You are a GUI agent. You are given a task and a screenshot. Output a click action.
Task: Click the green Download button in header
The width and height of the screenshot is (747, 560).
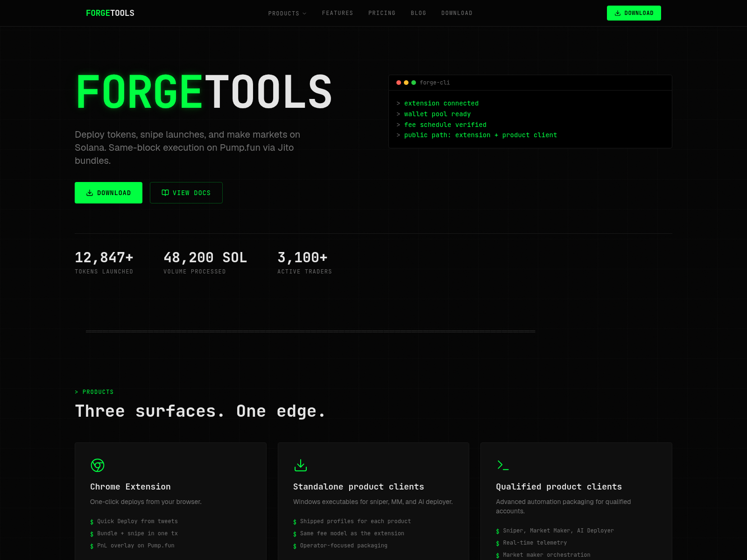click(634, 13)
